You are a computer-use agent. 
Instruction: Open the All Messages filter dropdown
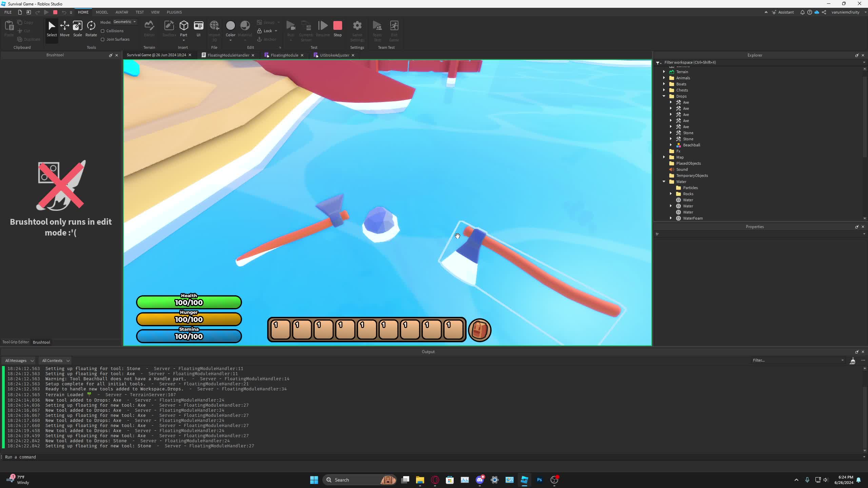(x=19, y=361)
